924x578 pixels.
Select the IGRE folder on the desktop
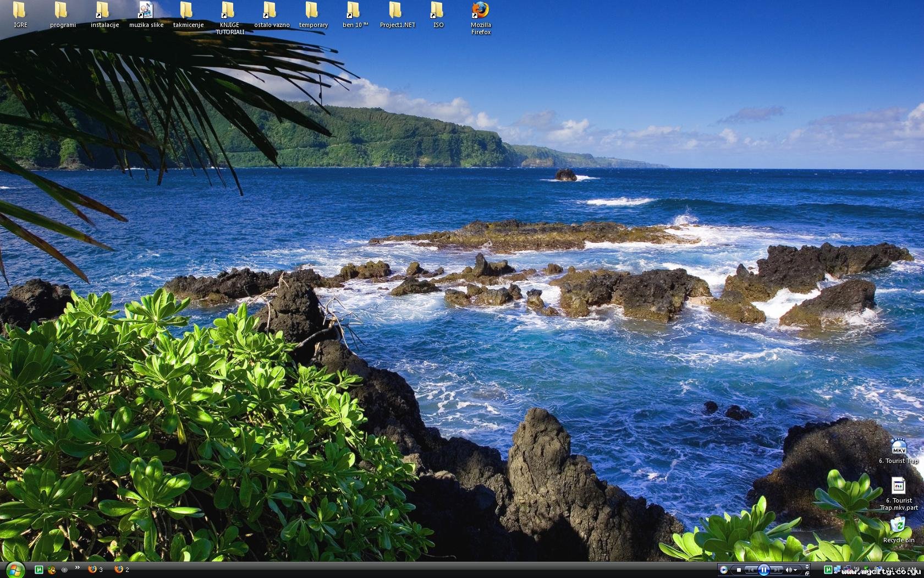tap(20, 15)
